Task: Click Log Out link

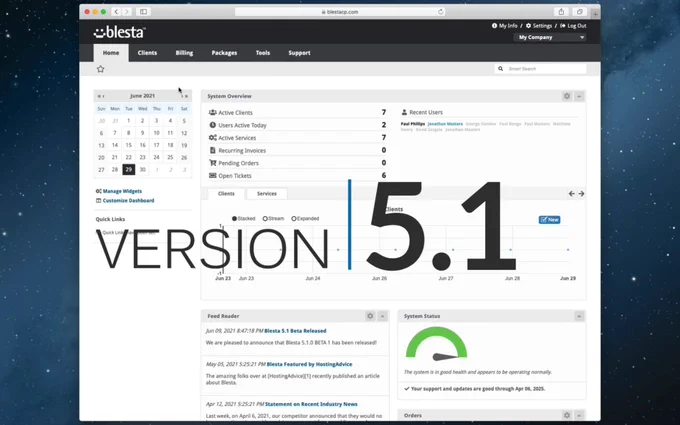Action: point(573,26)
